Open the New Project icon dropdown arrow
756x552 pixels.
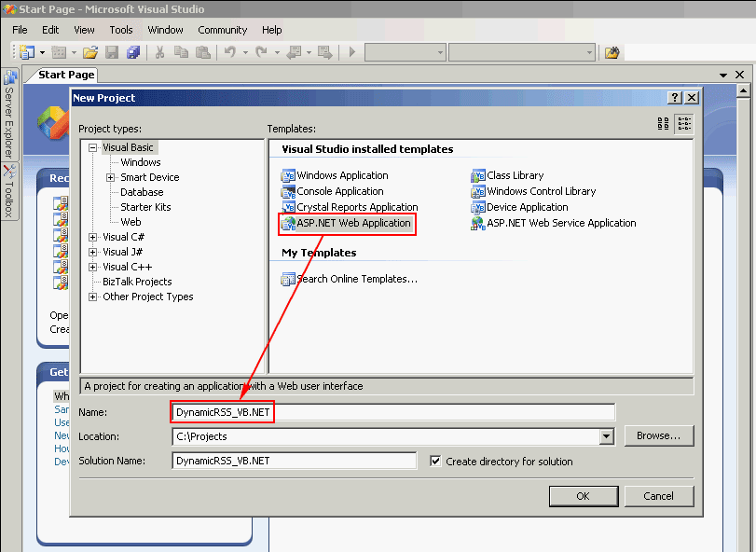click(x=43, y=52)
